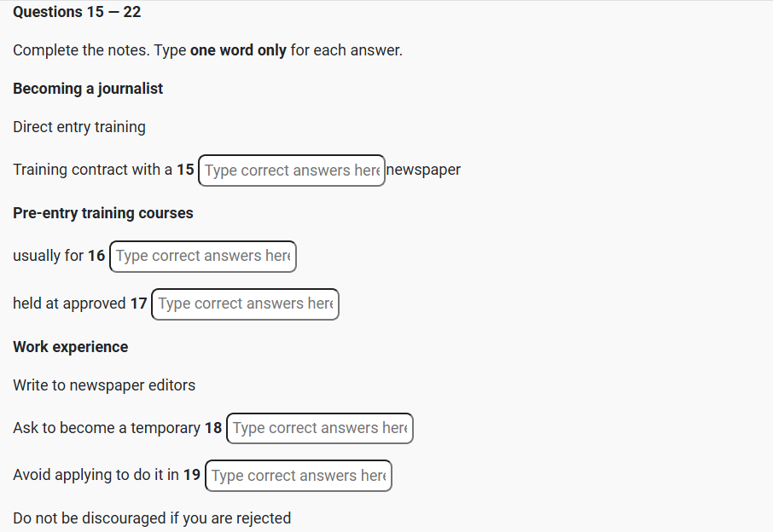Select the input box for question 17
This screenshot has height=532, width=773.
point(245,304)
